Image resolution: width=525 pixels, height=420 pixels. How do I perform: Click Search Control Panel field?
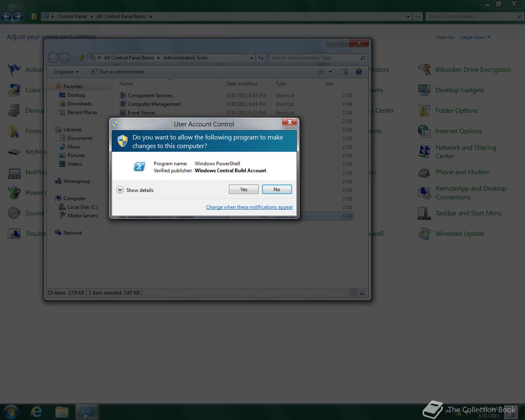point(474,16)
